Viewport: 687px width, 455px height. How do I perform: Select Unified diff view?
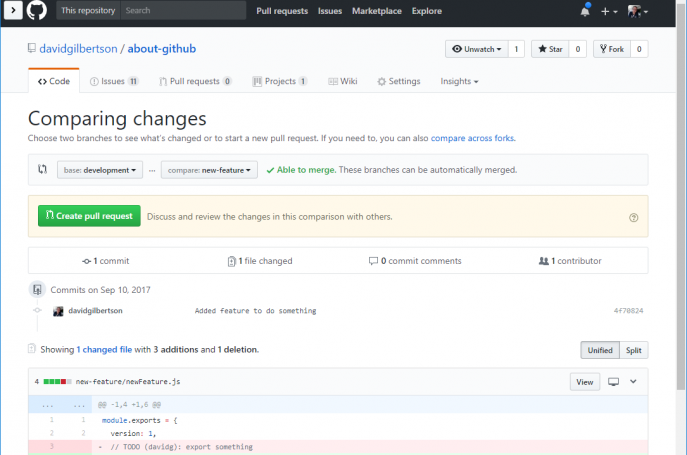pos(600,350)
